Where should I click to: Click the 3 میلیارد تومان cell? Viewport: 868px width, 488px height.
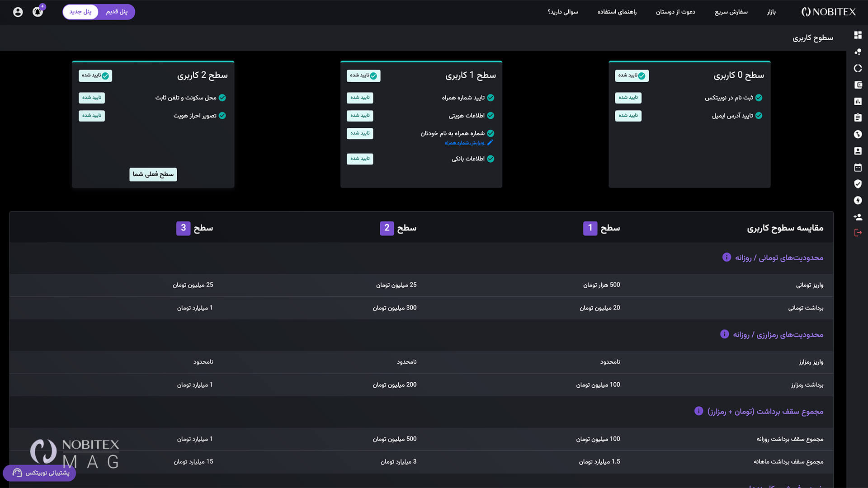(398, 462)
